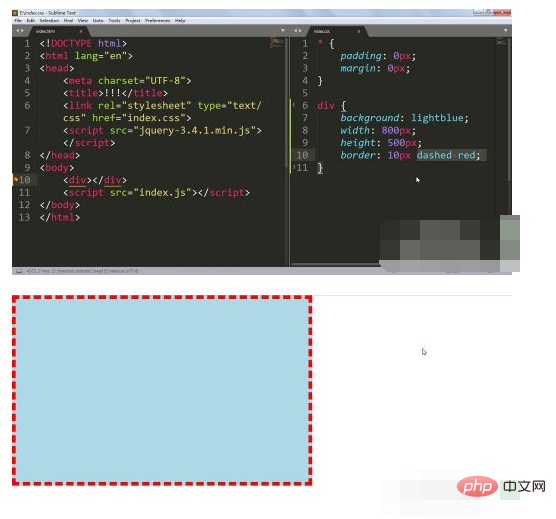Close the index.css tab
The height and width of the screenshot is (519, 556).
[358, 32]
